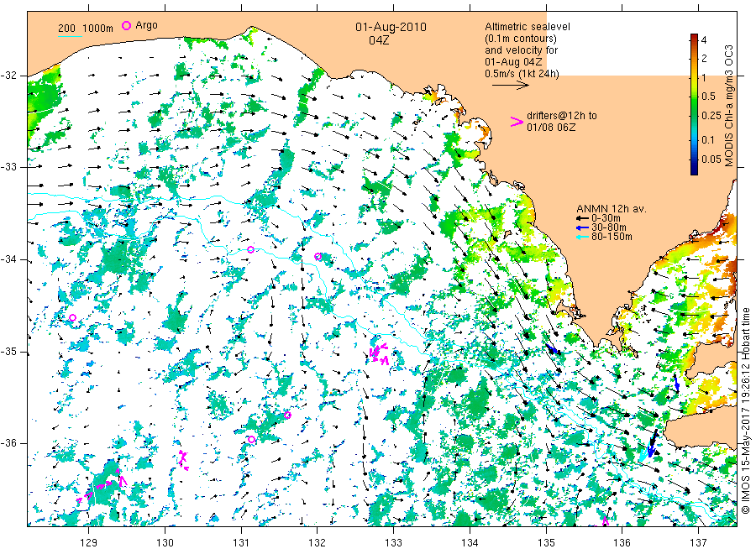
Task: Click the magenta Argo circle in the legend
Action: tap(126, 25)
